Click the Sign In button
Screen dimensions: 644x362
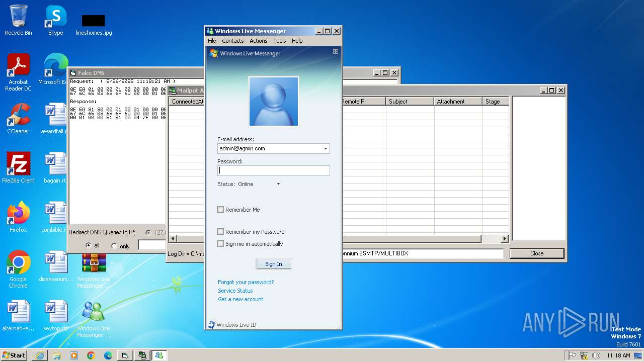pos(274,264)
